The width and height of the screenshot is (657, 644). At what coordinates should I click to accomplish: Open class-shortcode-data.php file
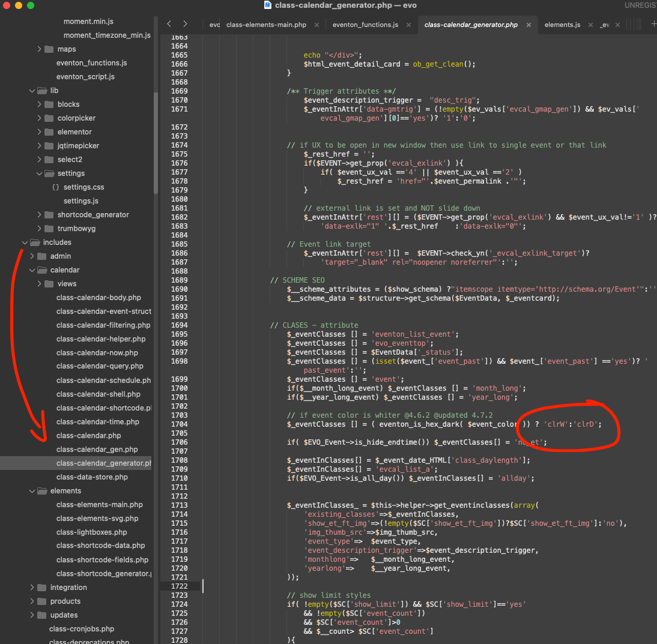coord(100,546)
